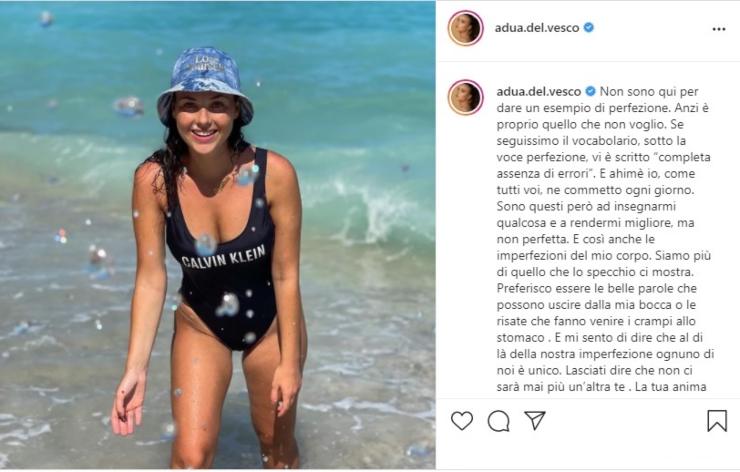Open adua.del.vesco profile from caption username
This screenshot has height=472, width=740.
[539, 91]
